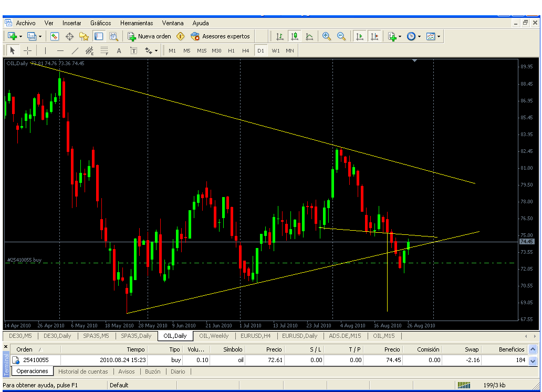The width and height of the screenshot is (542, 392).
Task: Close the Terminal panel with x
Action: [6, 346]
